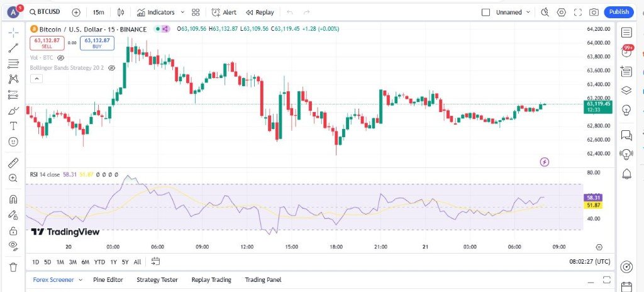Image resolution: width=644 pixels, height=292 pixels.
Task: Open the Replay Trading tab
Action: pyautogui.click(x=211, y=279)
